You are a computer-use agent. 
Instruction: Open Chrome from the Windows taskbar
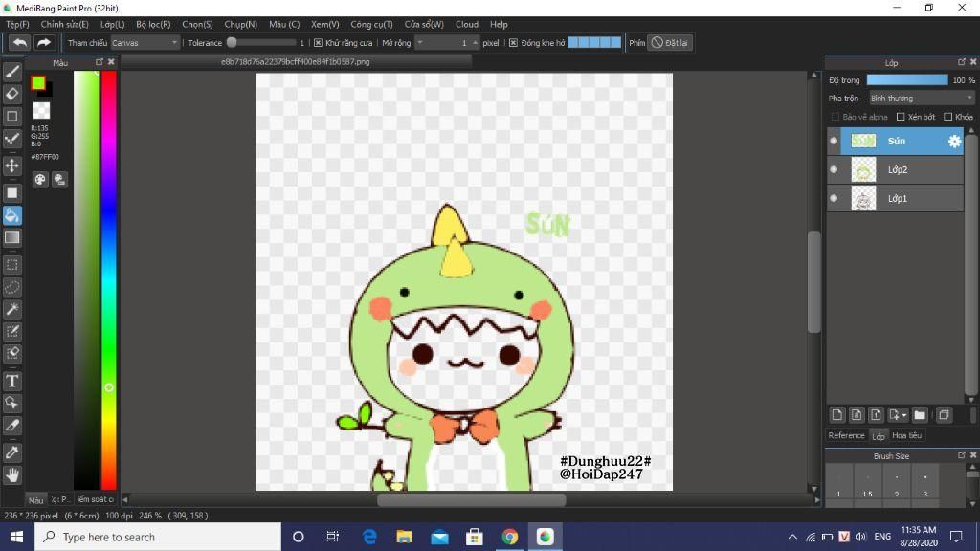[x=510, y=537]
